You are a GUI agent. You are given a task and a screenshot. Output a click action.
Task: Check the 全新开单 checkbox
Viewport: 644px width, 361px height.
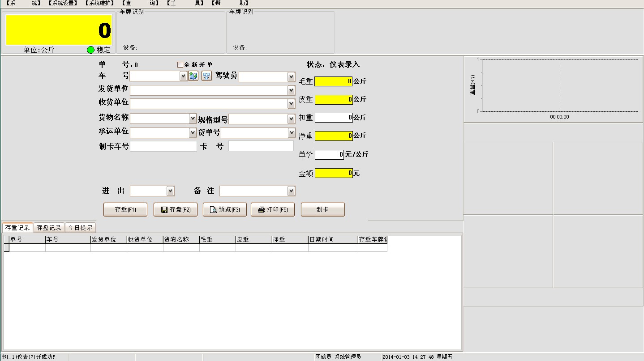point(180,64)
